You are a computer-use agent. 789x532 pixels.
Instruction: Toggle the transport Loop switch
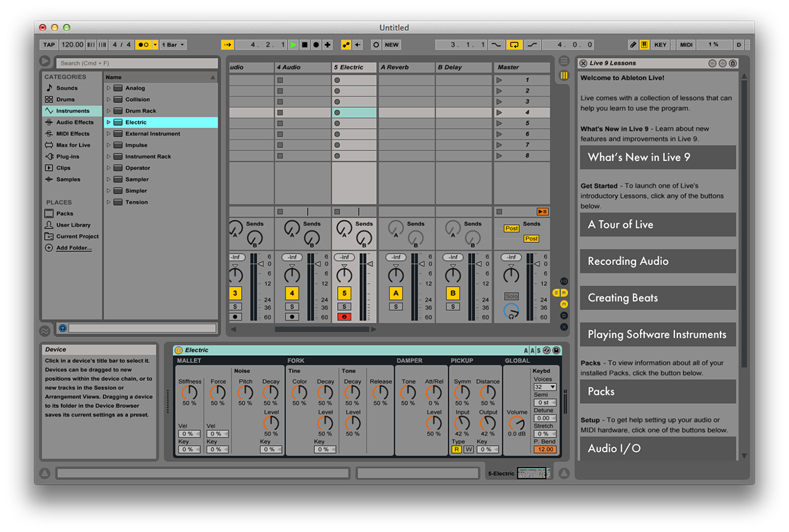pyautogui.click(x=514, y=45)
